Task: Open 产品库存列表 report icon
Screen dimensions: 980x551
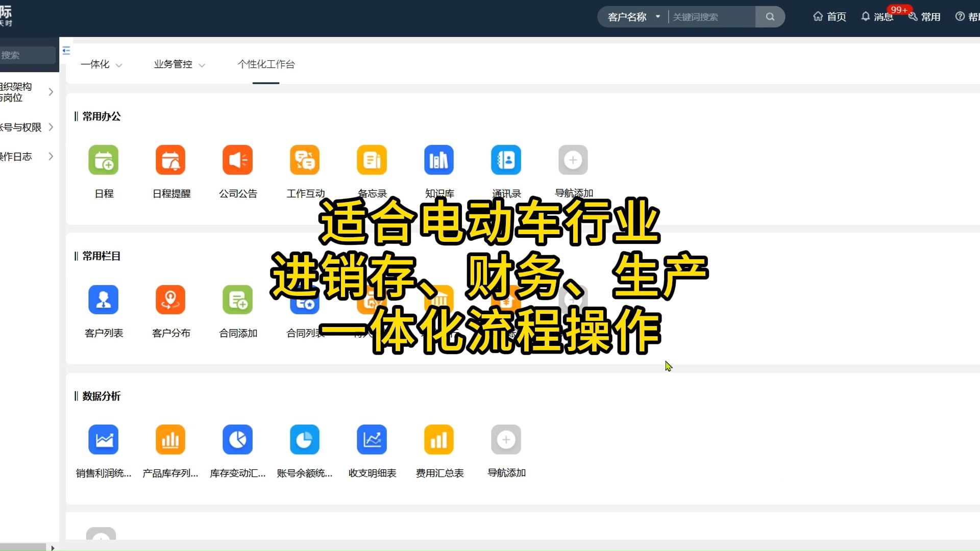Action: (170, 439)
